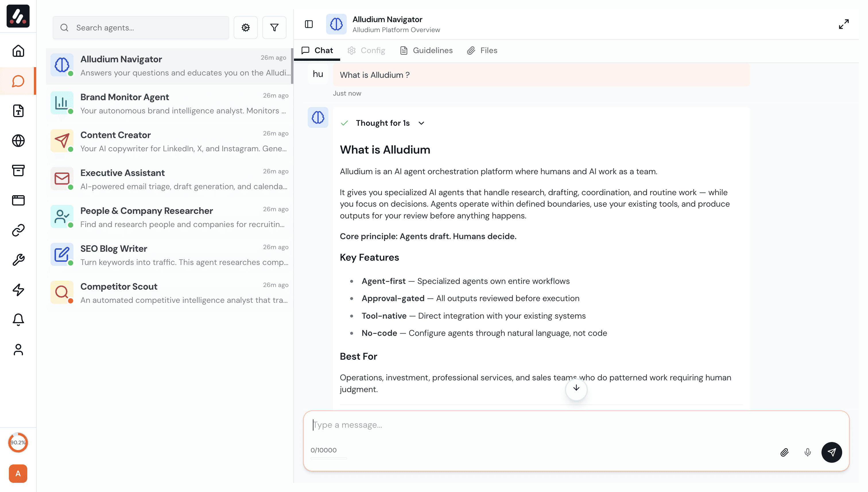Click the wrench tools sidebar icon

coord(18,260)
